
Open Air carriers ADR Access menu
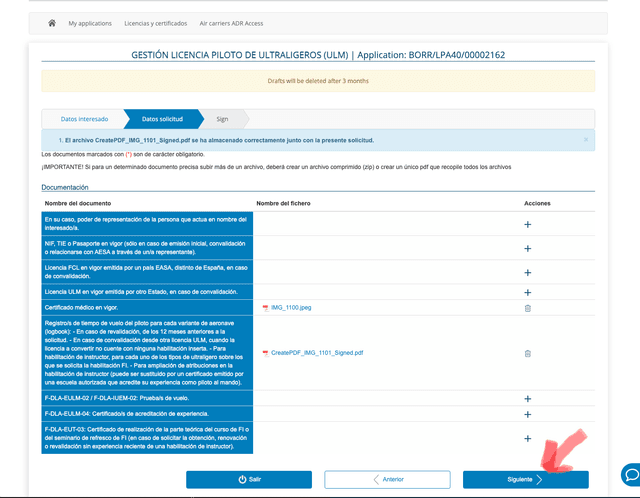click(x=231, y=24)
